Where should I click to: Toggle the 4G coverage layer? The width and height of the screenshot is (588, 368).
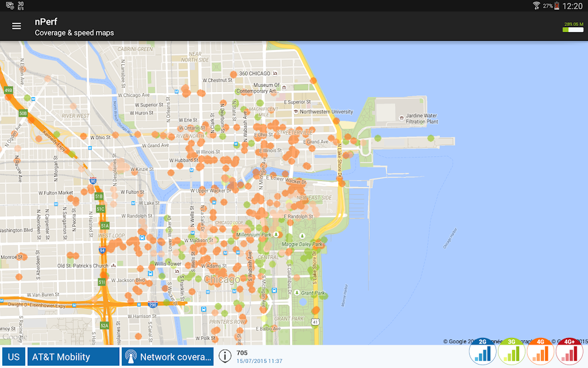pyautogui.click(x=540, y=352)
